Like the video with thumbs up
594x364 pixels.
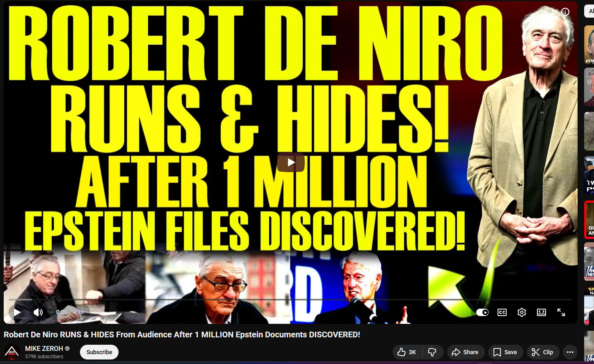pos(407,352)
